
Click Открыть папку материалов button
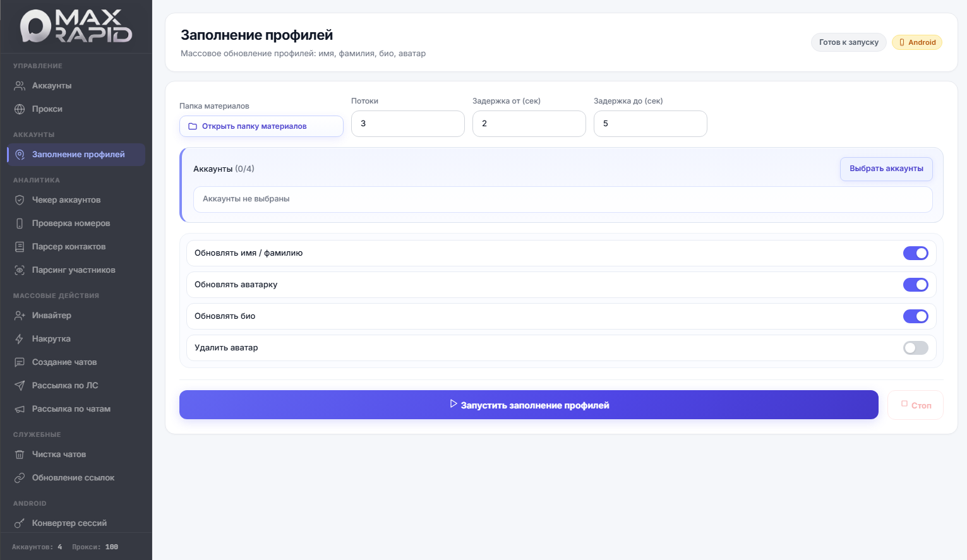click(x=261, y=126)
